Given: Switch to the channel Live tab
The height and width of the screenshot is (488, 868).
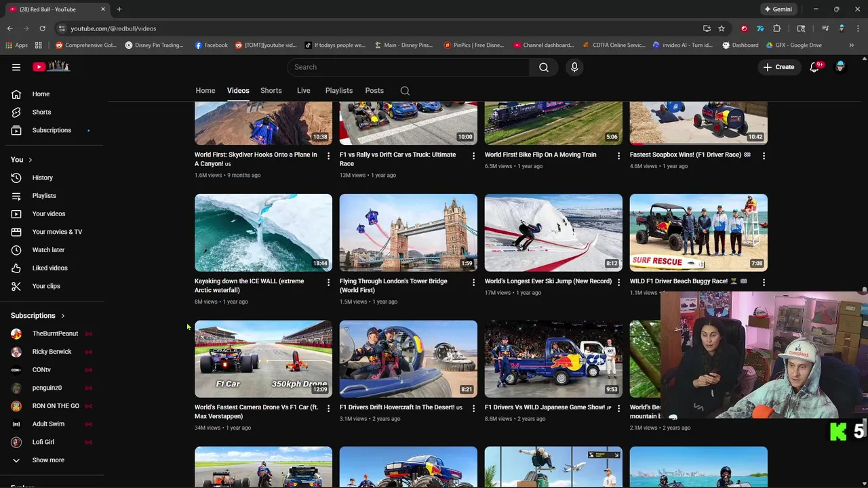Looking at the screenshot, I should (x=304, y=91).
